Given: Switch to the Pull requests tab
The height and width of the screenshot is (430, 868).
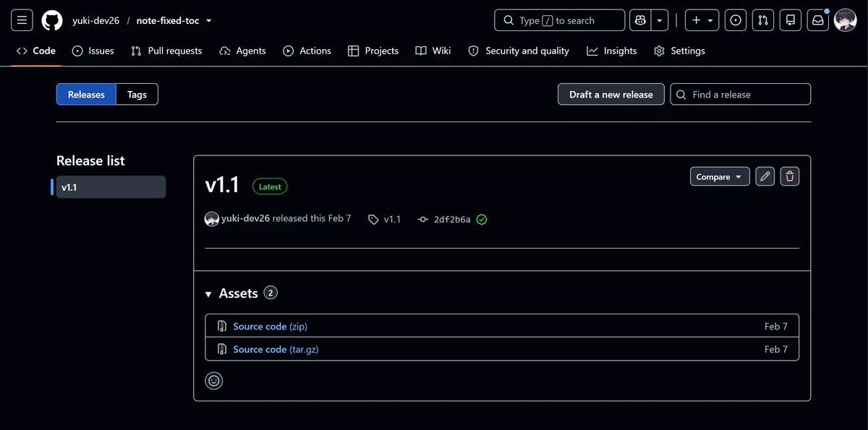Looking at the screenshot, I should (166, 51).
